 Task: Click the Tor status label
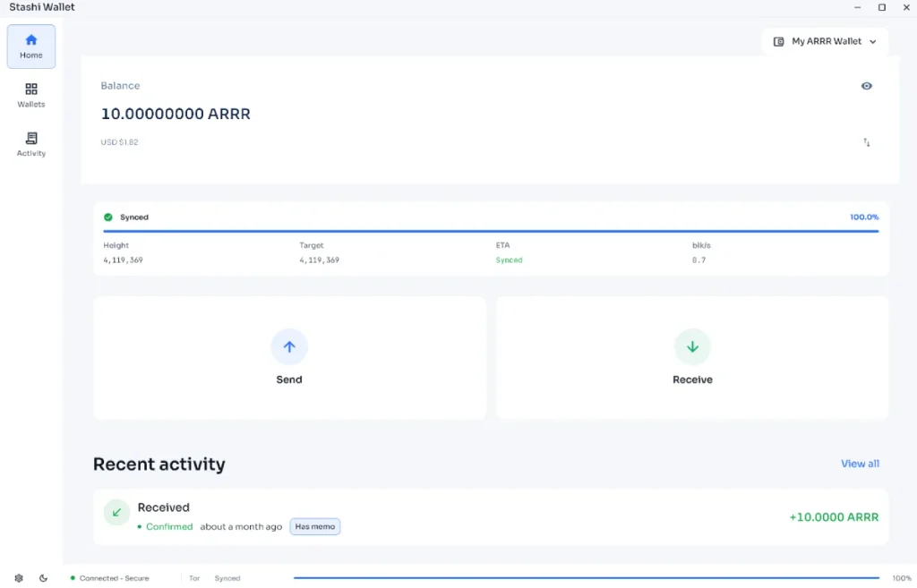(194, 578)
